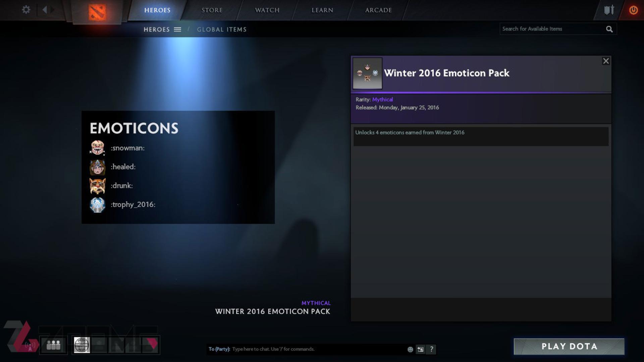644x362 pixels.
Task: Select the :drunk: emoticon text
Action: click(122, 186)
